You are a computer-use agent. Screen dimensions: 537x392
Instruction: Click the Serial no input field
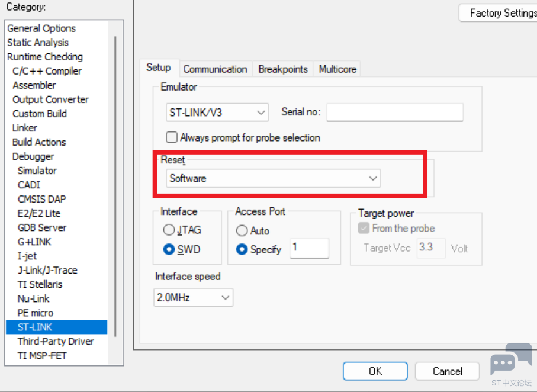[394, 112]
